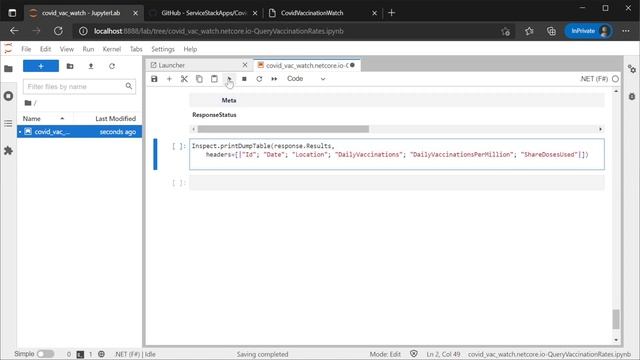Open the Help menu
This screenshot has height=360, width=640.
point(190,49)
